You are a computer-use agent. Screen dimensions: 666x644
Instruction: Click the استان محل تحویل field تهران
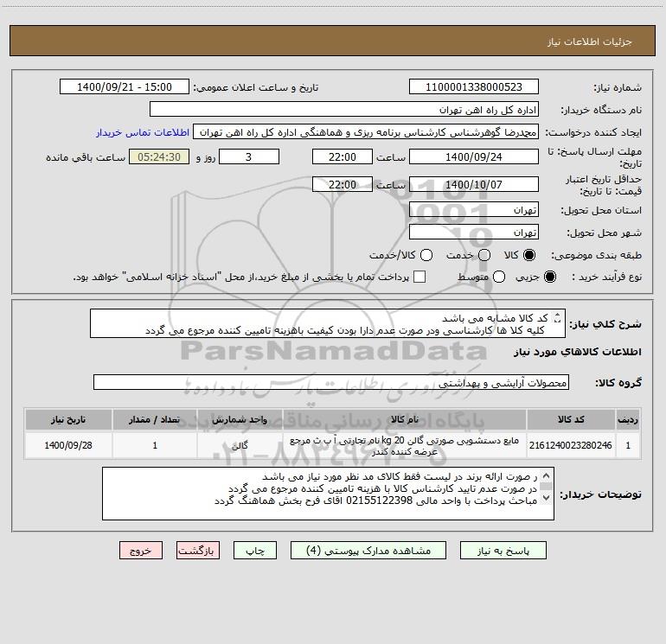tap(474, 210)
